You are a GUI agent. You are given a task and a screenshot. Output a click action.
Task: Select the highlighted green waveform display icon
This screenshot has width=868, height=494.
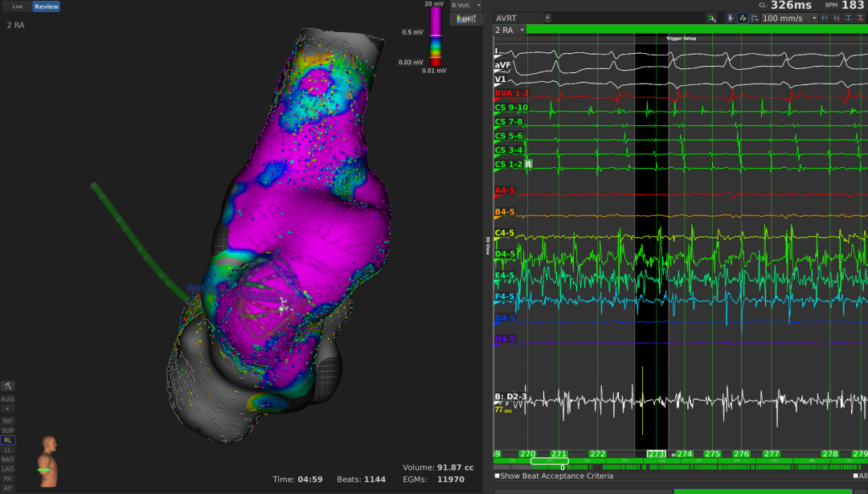click(x=743, y=18)
